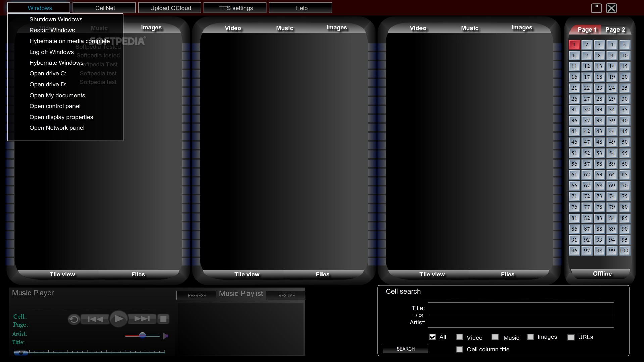Enable the URLs search filter checkbox

coord(571,337)
